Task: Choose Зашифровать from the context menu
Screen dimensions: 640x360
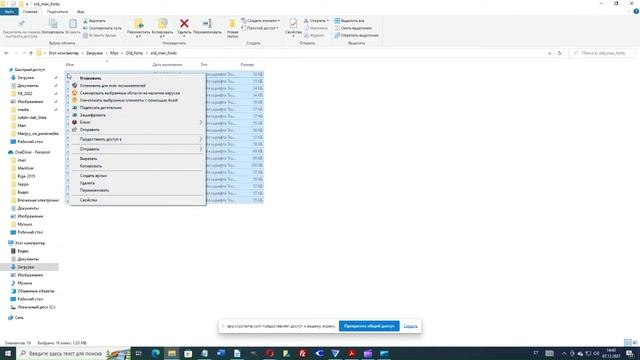Action: coord(93,115)
